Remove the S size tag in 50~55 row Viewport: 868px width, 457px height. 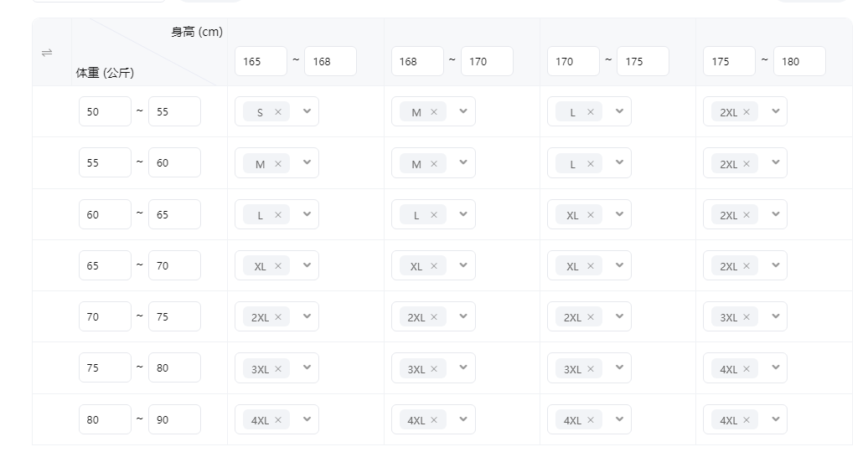(x=278, y=112)
